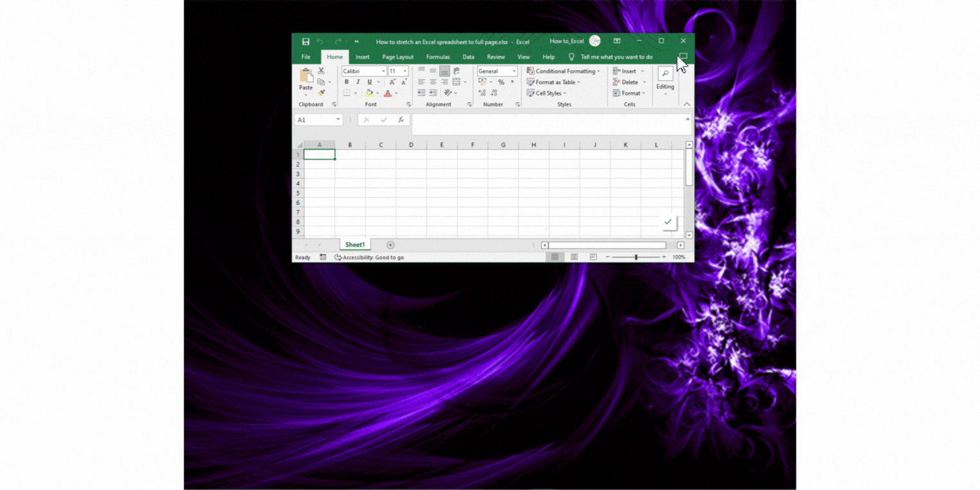Screen dimensions: 980x490
Task: Click the Tell me what you want to do box
Action: pyautogui.click(x=616, y=57)
